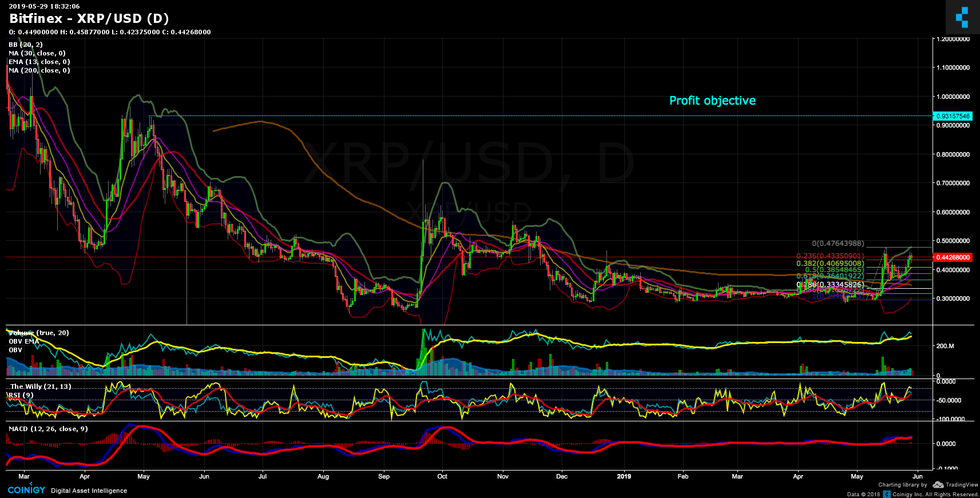Click the 'Feb' label on the time axis
The height and width of the screenshot is (498, 980).
click(683, 476)
